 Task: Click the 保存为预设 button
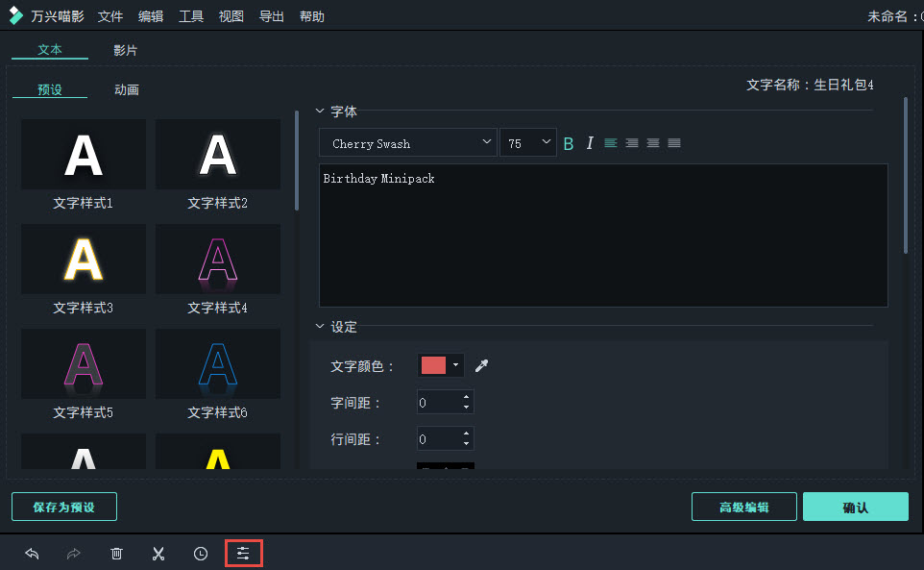click(63, 507)
